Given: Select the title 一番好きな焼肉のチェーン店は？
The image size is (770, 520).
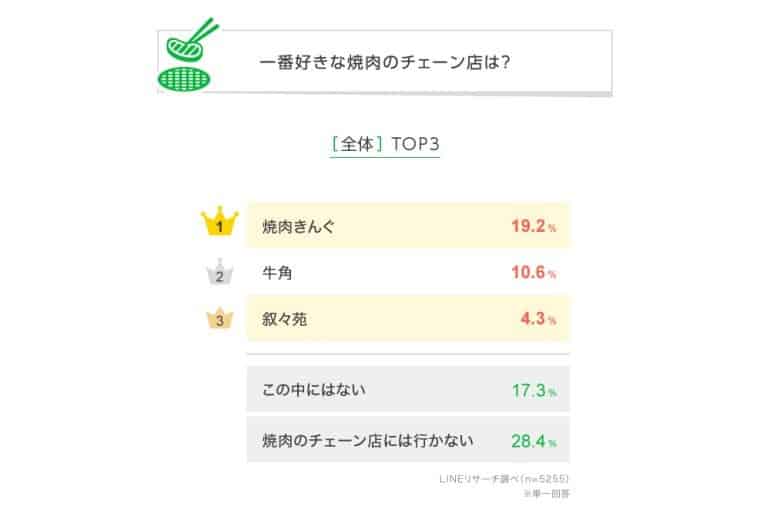Looking at the screenshot, I should (x=385, y=63).
